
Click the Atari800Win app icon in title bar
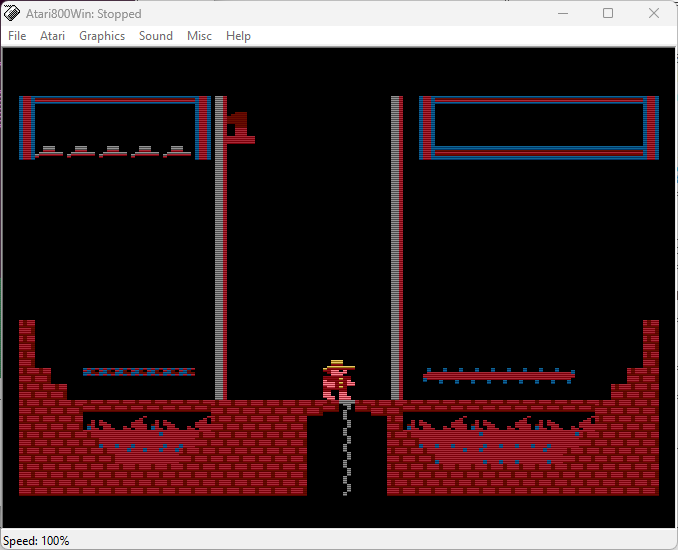pos(12,13)
